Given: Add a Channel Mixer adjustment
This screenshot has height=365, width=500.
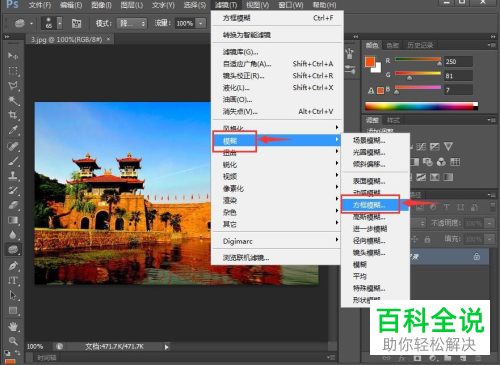Looking at the screenshot, I should point(441,162).
